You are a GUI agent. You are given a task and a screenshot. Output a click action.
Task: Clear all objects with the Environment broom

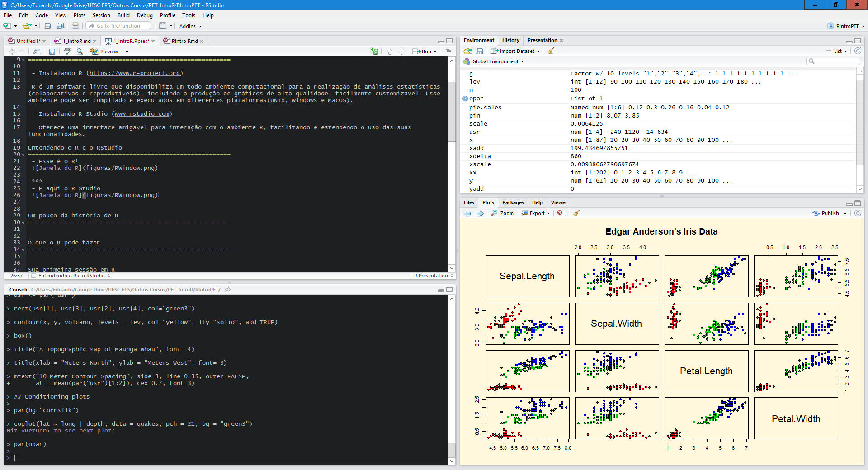coord(551,51)
